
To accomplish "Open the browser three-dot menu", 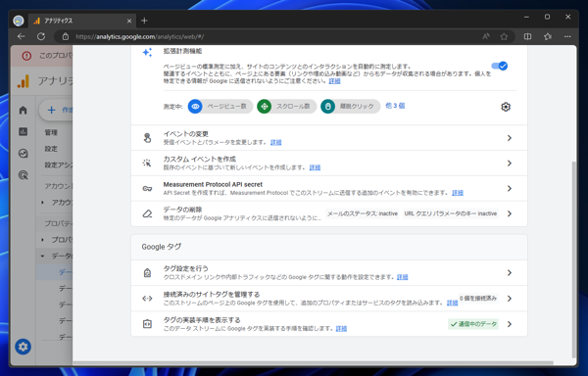I will 567,36.
